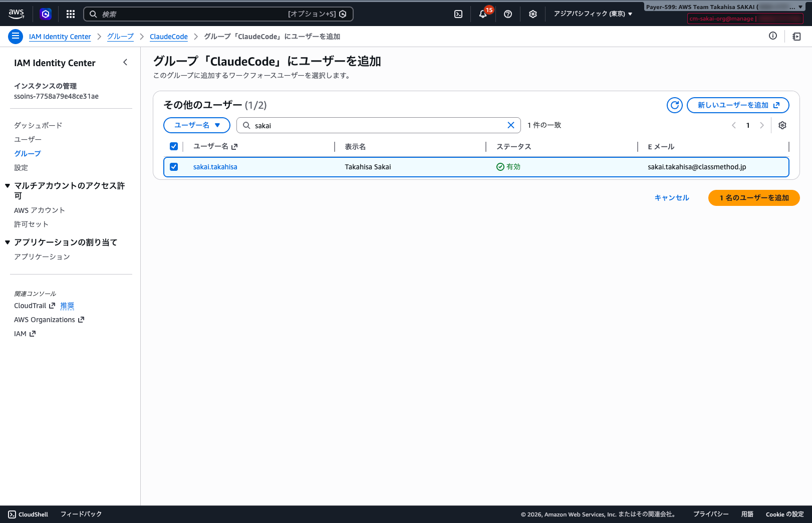Go to ダッシュボード in the sidebar
The image size is (812, 523).
click(38, 125)
